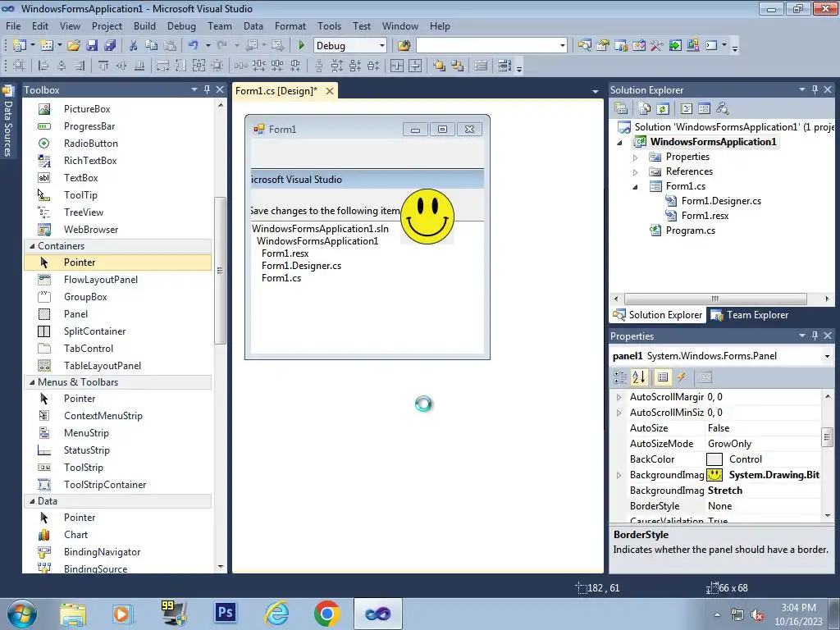Start debugging with the green play icon

[x=301, y=46]
